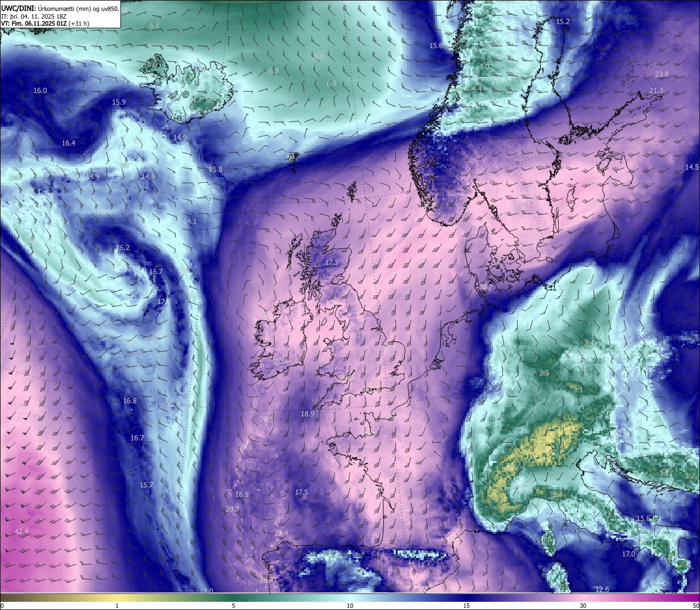Click the 20.4 value over Ireland
This screenshot has height=610, width=700.
pos(281,362)
